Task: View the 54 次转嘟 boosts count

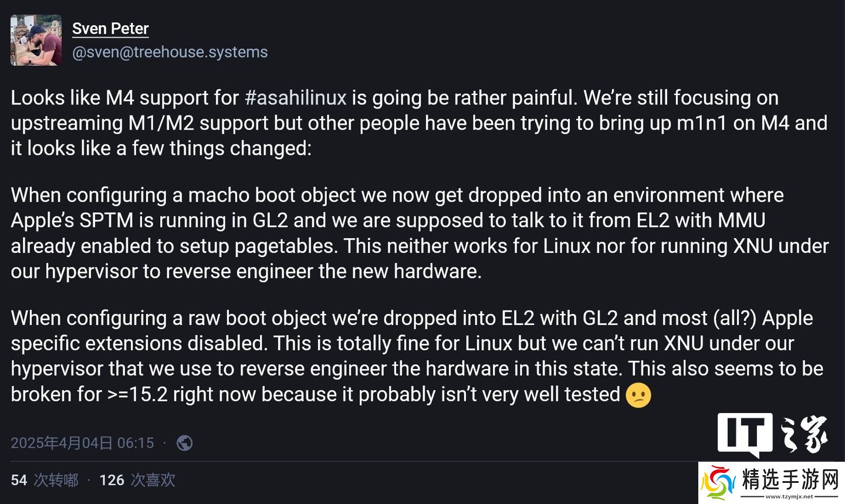Action: [x=45, y=480]
